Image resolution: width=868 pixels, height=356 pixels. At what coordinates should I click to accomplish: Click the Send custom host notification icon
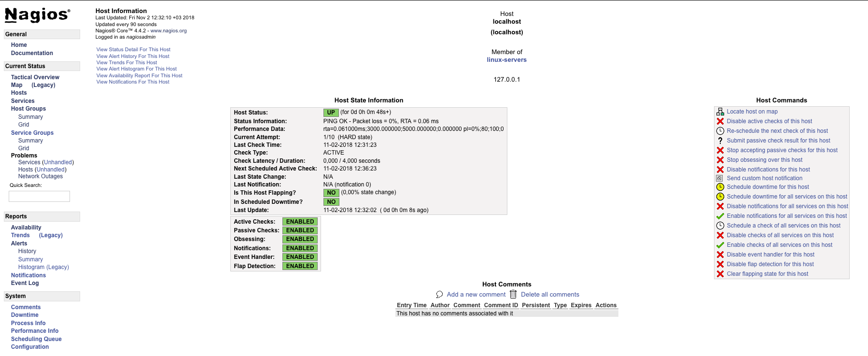coord(719,178)
